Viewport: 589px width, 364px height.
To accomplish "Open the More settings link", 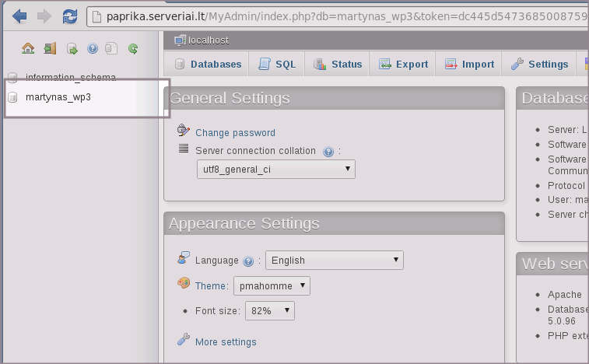I will [x=226, y=342].
